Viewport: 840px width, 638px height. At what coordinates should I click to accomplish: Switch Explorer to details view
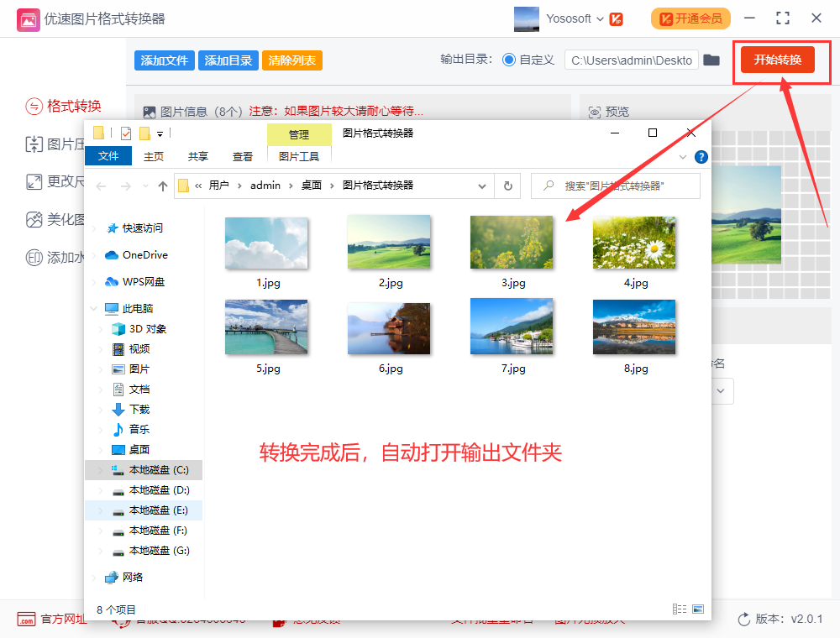click(x=680, y=609)
